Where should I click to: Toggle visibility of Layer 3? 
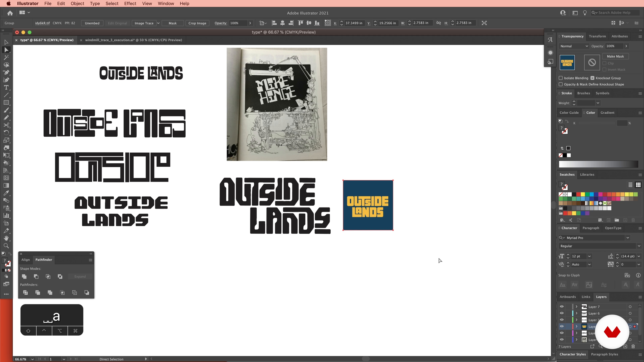click(x=562, y=320)
